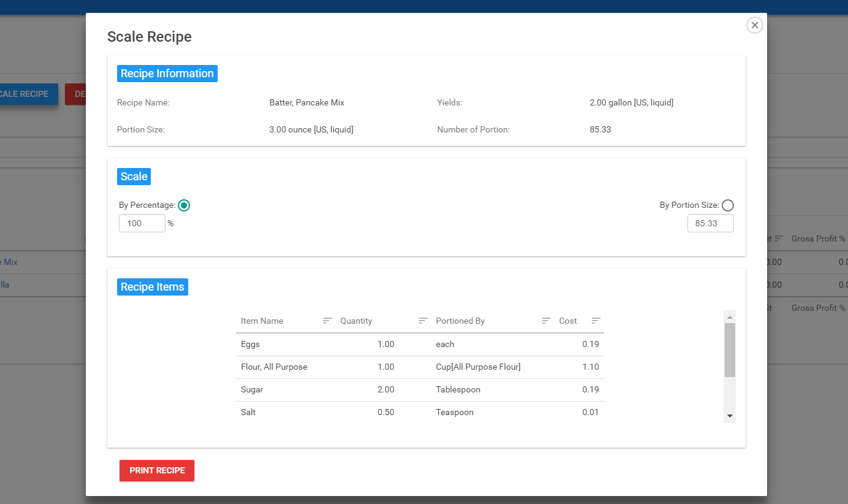Sort by Quantity column icon

(x=423, y=321)
